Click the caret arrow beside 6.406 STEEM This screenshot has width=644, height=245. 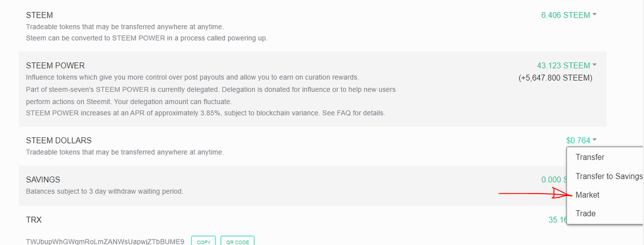click(595, 15)
